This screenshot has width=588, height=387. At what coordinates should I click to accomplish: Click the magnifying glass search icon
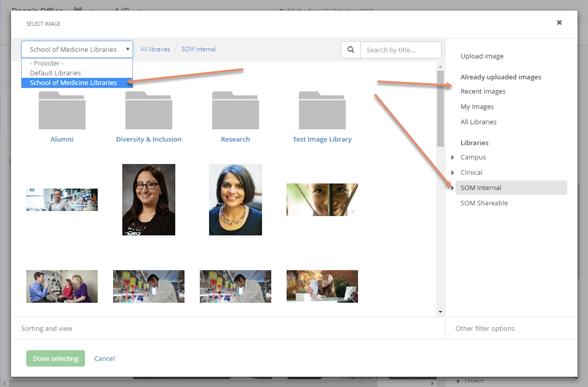pyautogui.click(x=350, y=50)
